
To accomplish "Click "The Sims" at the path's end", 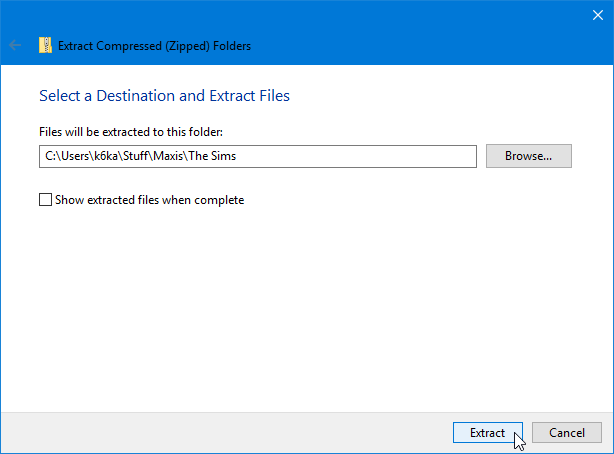I will pyautogui.click(x=210, y=156).
